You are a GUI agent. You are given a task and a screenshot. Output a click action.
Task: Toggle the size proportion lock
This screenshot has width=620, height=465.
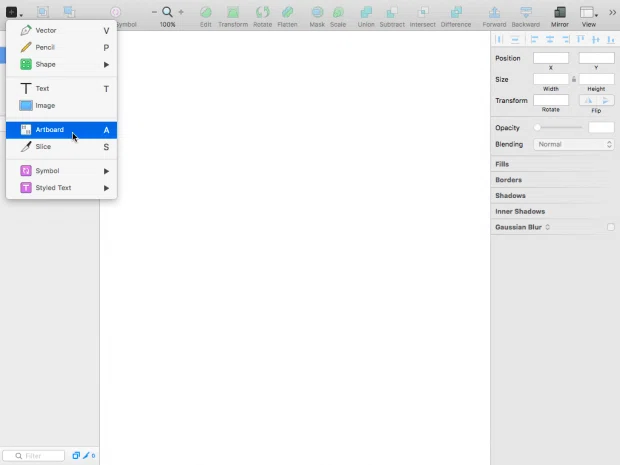point(574,79)
